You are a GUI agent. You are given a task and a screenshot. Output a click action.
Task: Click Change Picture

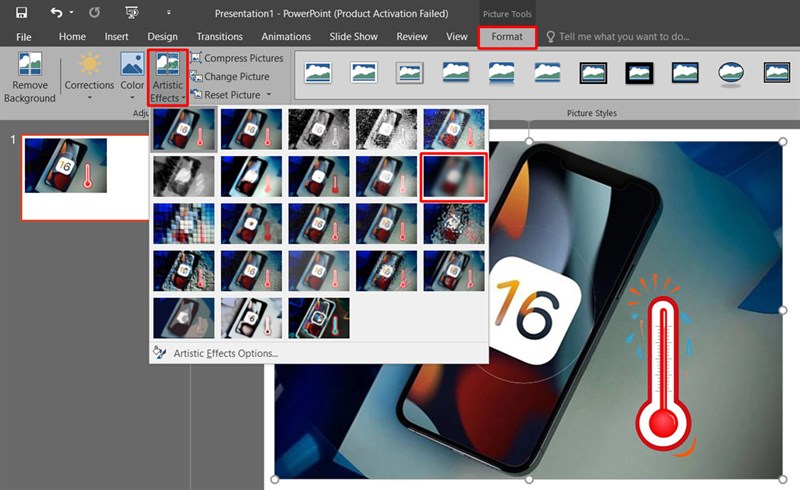(230, 77)
